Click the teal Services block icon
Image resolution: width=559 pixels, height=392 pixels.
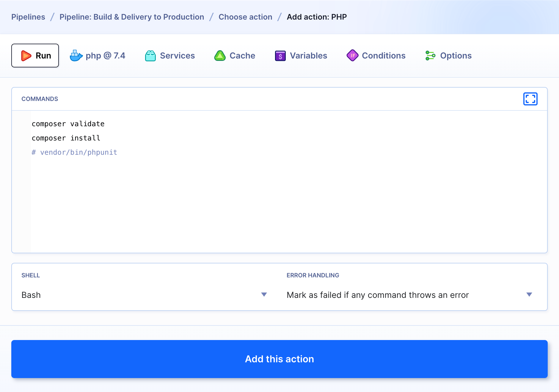coord(150,56)
